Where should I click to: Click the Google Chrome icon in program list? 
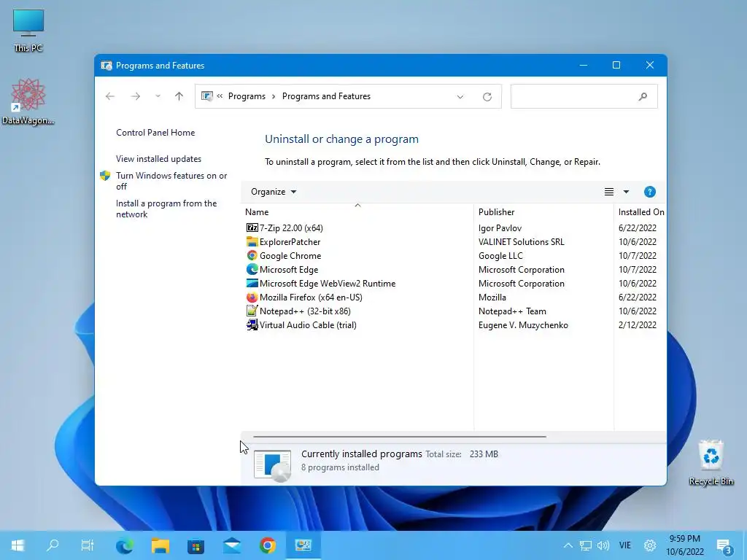pos(252,255)
